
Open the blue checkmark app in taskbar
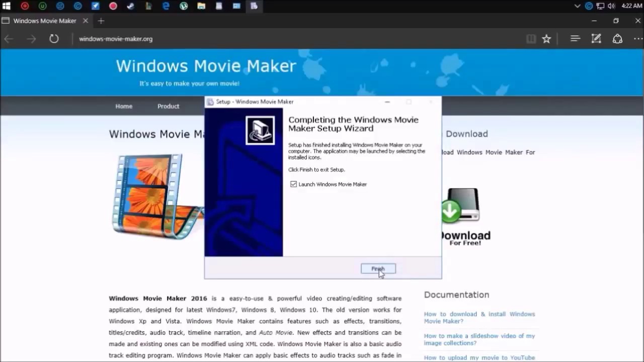(x=95, y=6)
